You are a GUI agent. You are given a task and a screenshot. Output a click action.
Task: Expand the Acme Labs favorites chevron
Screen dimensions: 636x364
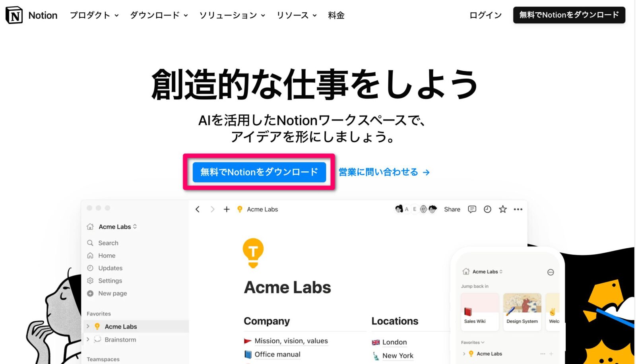pos(88,326)
